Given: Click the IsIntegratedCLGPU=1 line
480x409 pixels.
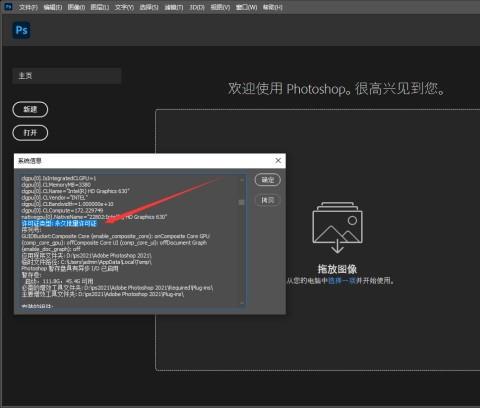Looking at the screenshot, I should [x=59, y=178].
